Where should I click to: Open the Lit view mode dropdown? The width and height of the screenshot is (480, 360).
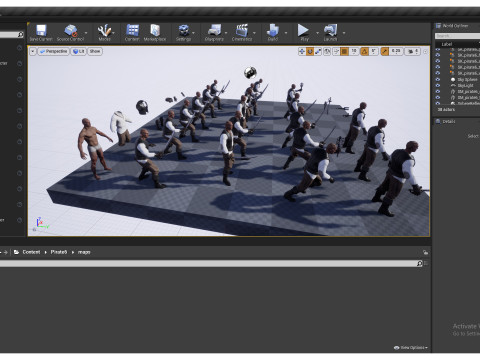(79, 51)
